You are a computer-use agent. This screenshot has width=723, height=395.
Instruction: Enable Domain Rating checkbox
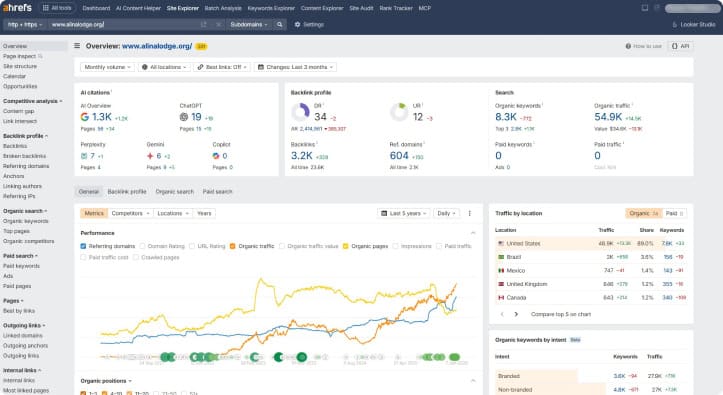[x=142, y=246]
